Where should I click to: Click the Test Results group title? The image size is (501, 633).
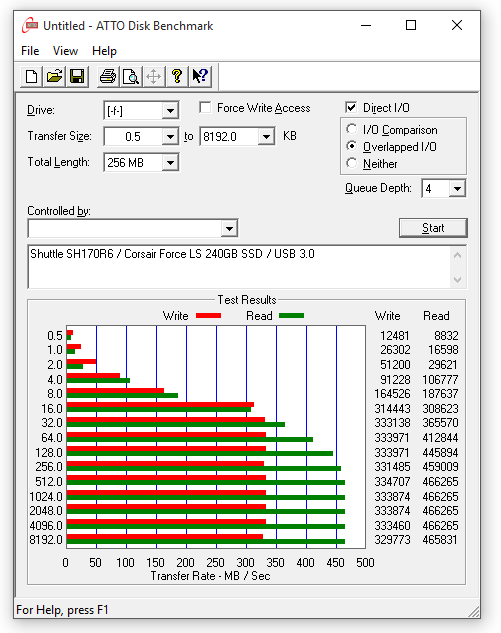coord(247,300)
